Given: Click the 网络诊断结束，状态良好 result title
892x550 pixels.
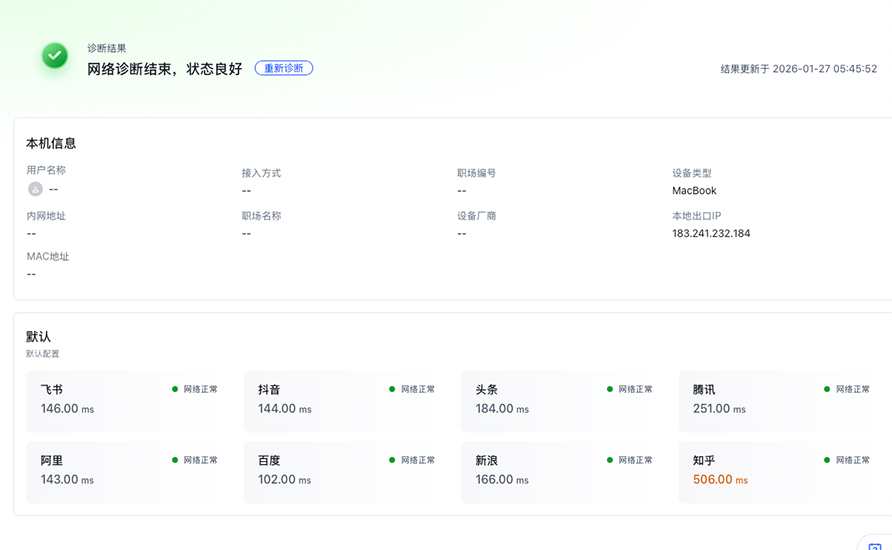Looking at the screenshot, I should point(165,69).
